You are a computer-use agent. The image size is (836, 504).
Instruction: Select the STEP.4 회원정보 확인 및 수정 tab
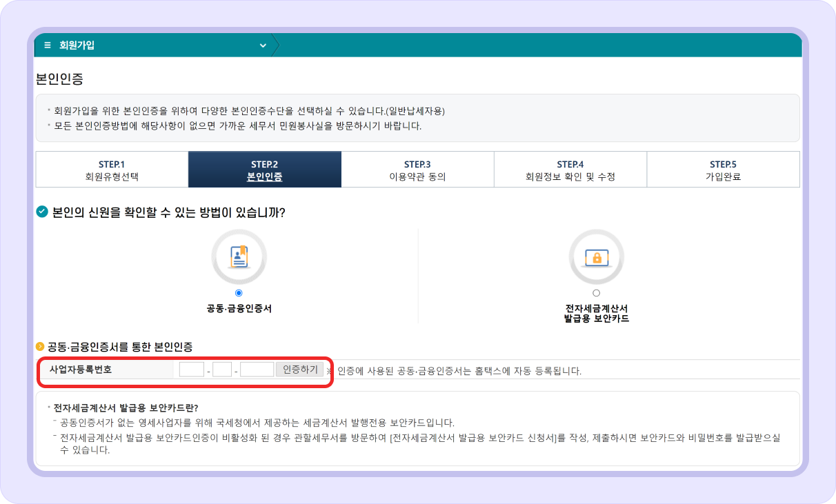click(x=570, y=169)
